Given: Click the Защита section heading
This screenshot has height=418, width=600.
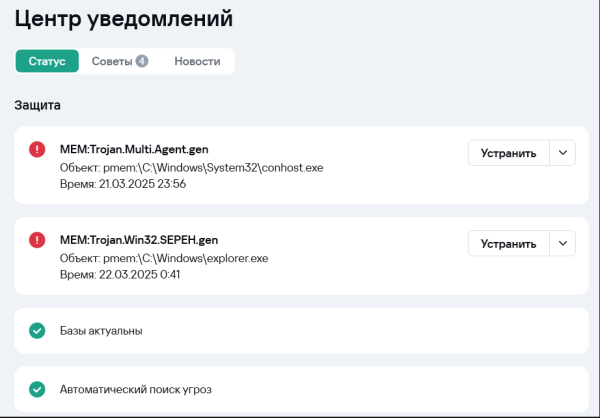Looking at the screenshot, I should [x=38, y=104].
